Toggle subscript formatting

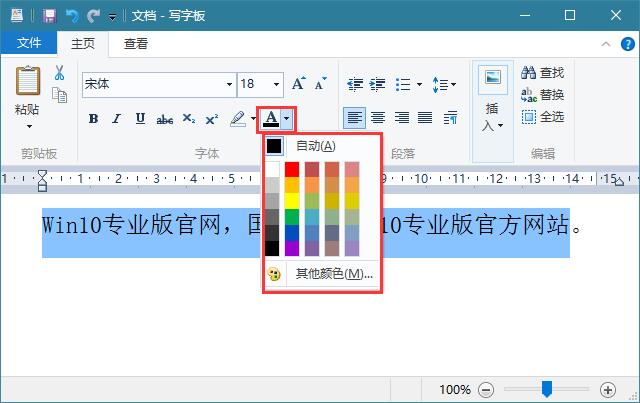click(189, 119)
